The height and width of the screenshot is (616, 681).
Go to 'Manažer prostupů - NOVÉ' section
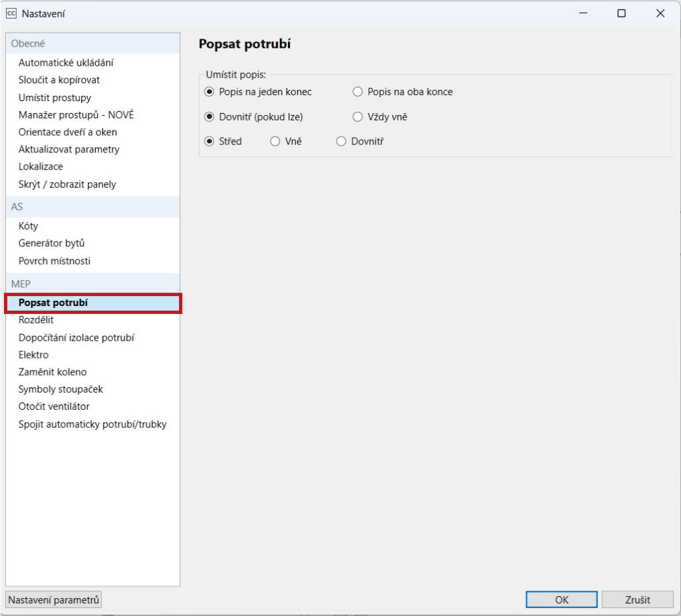tap(76, 115)
